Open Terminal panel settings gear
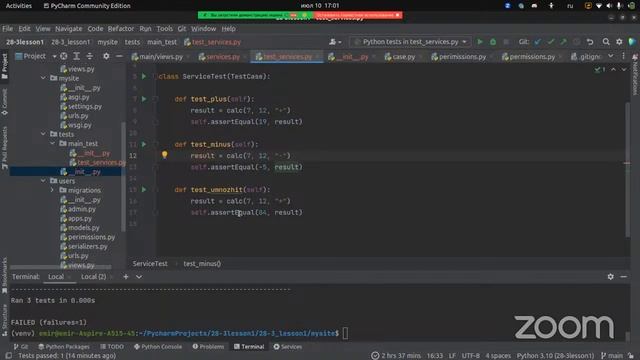This screenshot has width=640, height=360. (x=610, y=277)
